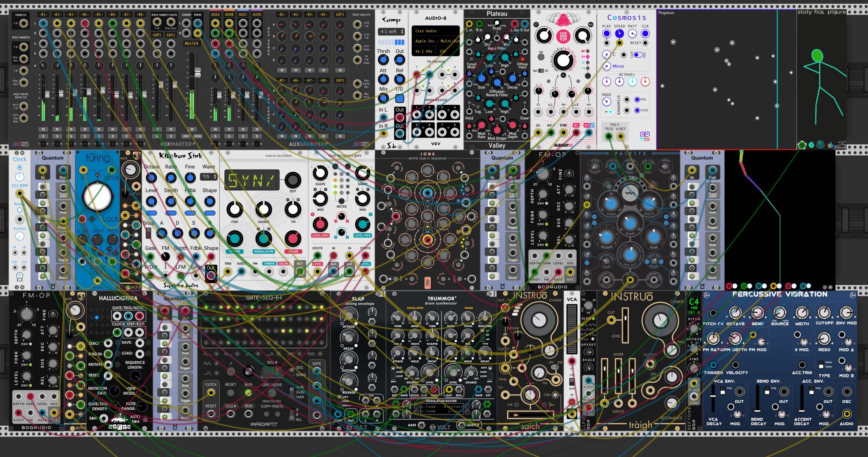Click the MixMaster MASTER label display
This screenshot has width=868, height=457.
(x=192, y=44)
